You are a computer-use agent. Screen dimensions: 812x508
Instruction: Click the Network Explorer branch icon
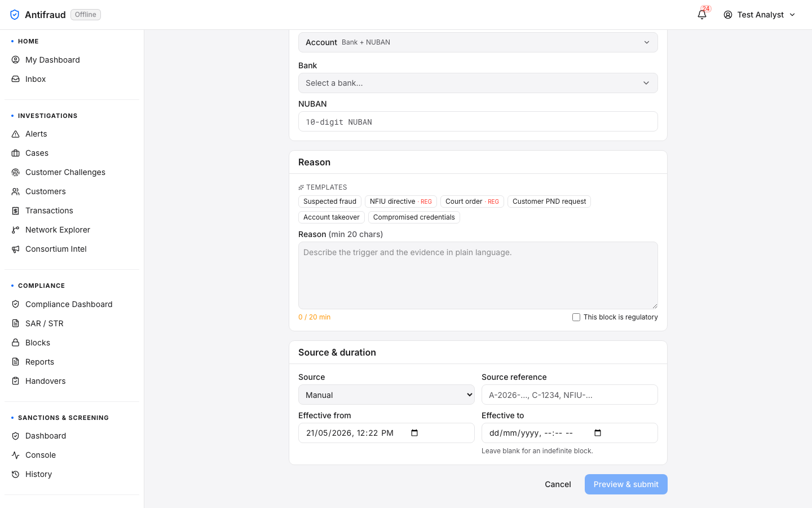tap(16, 230)
